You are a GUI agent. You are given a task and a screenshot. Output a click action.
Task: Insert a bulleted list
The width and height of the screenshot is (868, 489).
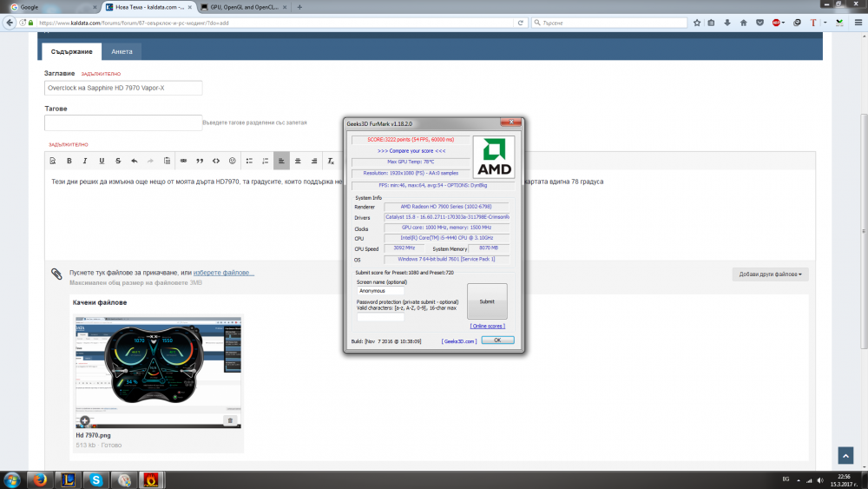[x=249, y=162]
